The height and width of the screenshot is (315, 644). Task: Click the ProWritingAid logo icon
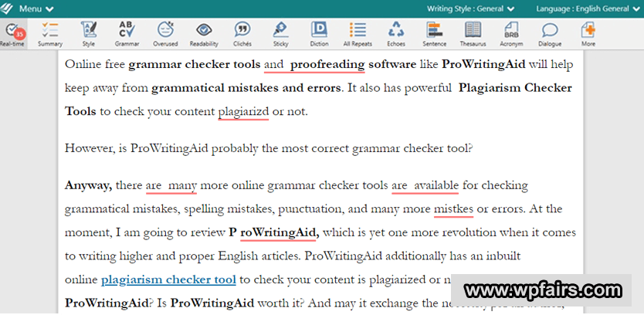tap(7, 8)
